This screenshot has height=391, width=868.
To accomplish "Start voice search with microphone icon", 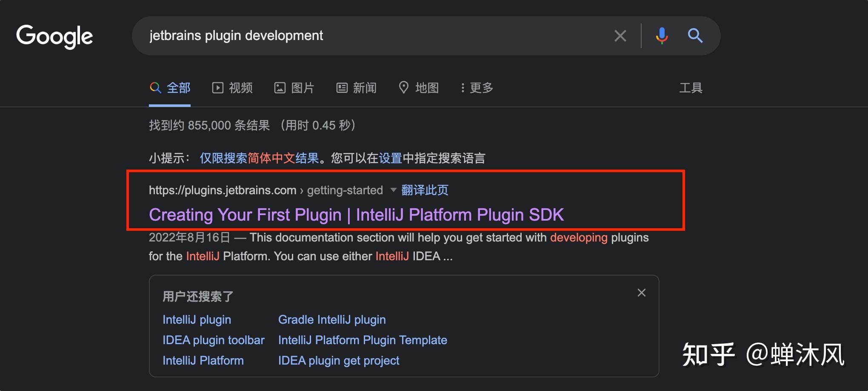I will pyautogui.click(x=661, y=36).
